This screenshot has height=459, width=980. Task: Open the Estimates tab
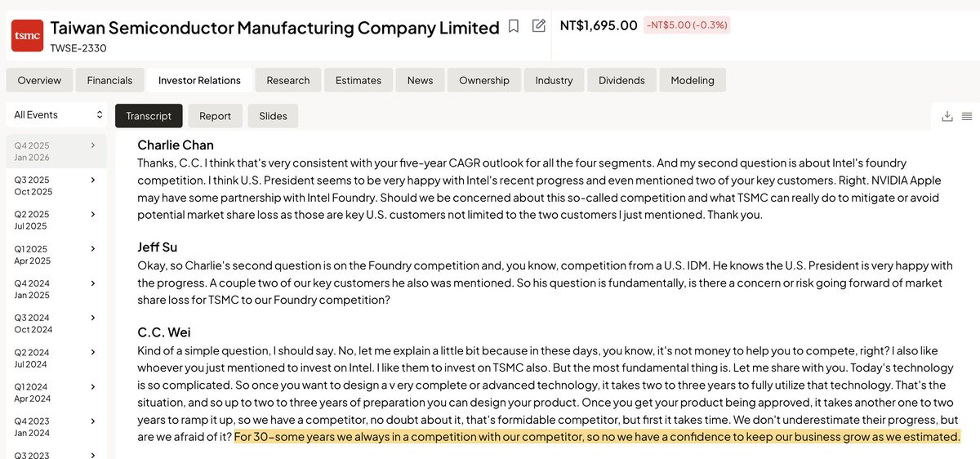pos(358,80)
